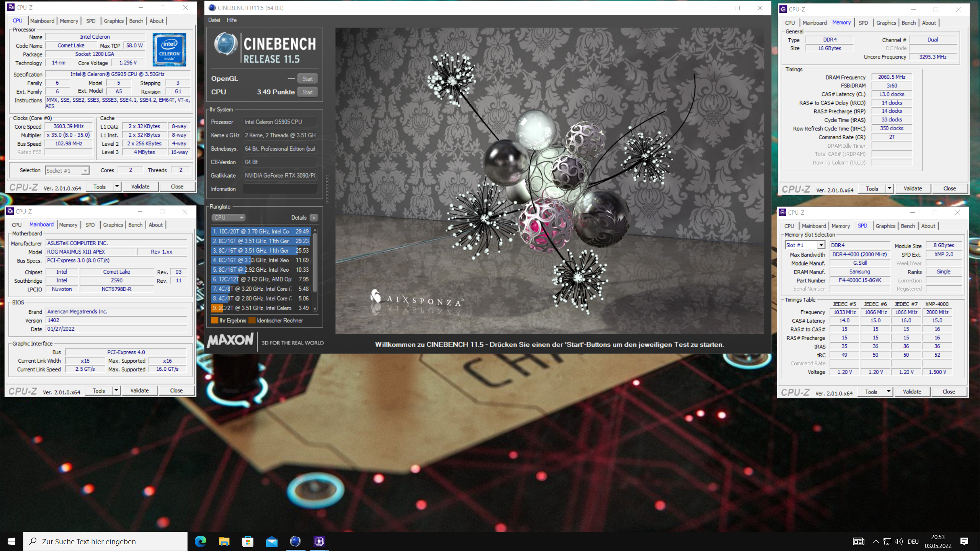
Task: Open the CPU ranking type dropdown in Rangliste
Action: pyautogui.click(x=229, y=217)
